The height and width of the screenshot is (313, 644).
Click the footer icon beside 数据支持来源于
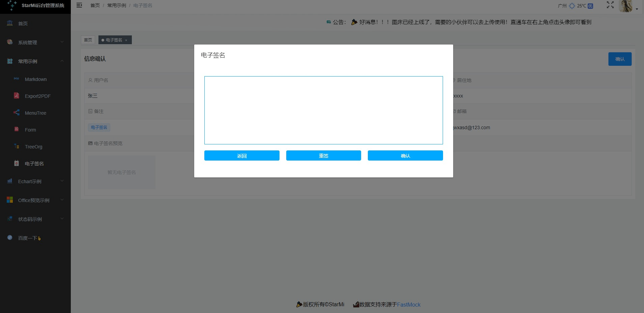(356, 304)
